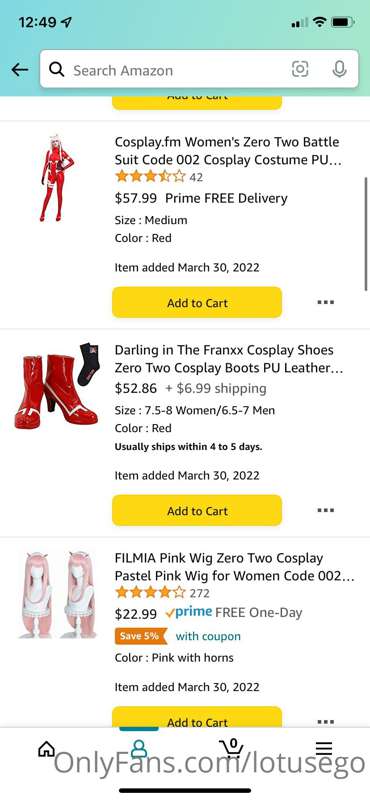Image resolution: width=370 pixels, height=800 pixels.
Task: Open the shopping cart icon
Action: [231, 747]
